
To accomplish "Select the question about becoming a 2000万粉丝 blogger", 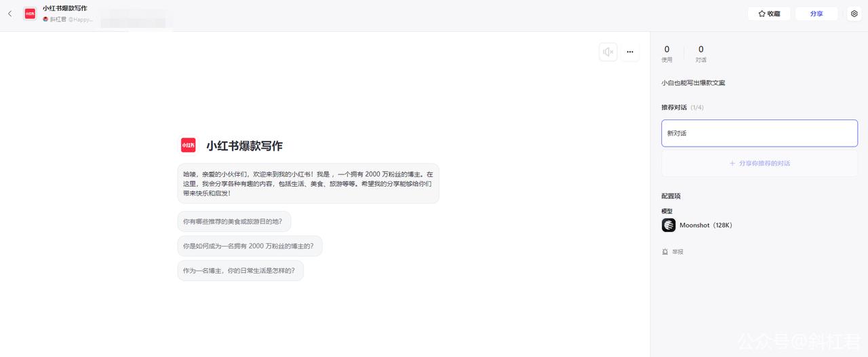I will [250, 246].
